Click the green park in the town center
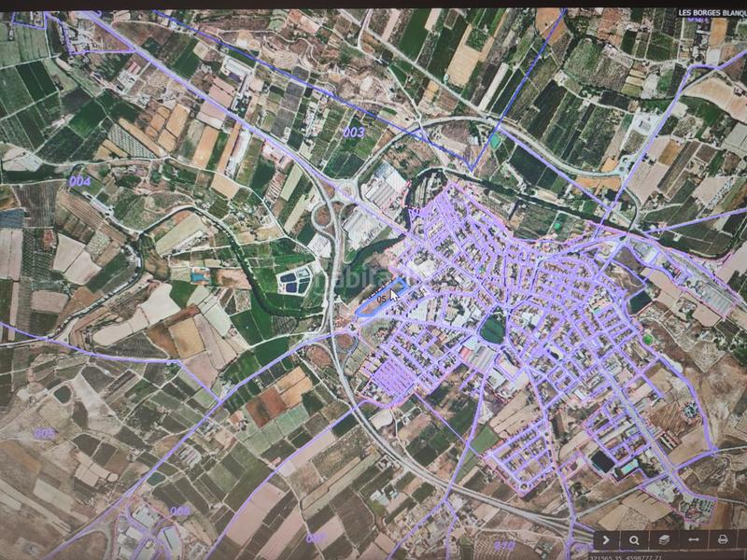Viewport: 747px width, 560px height. (x=492, y=329)
